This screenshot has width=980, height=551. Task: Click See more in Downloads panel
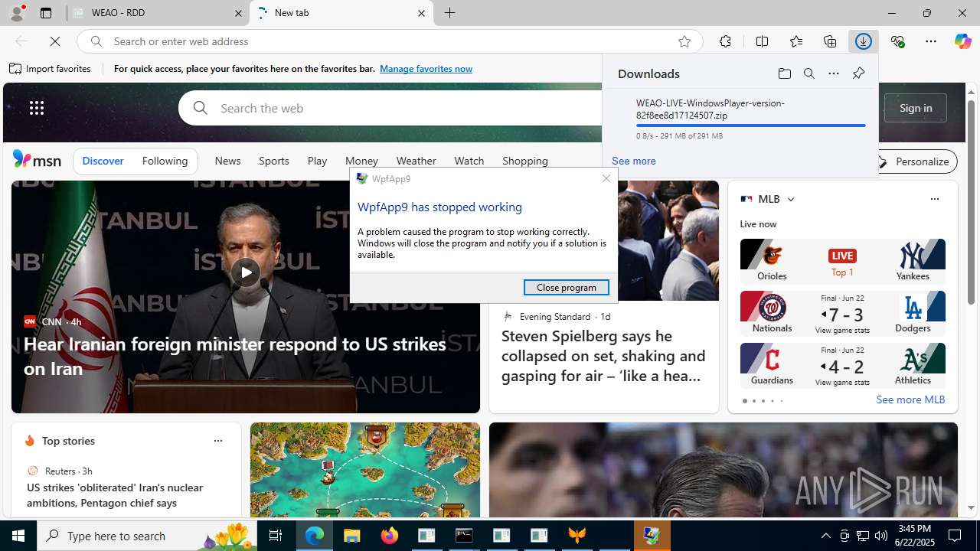click(x=633, y=161)
